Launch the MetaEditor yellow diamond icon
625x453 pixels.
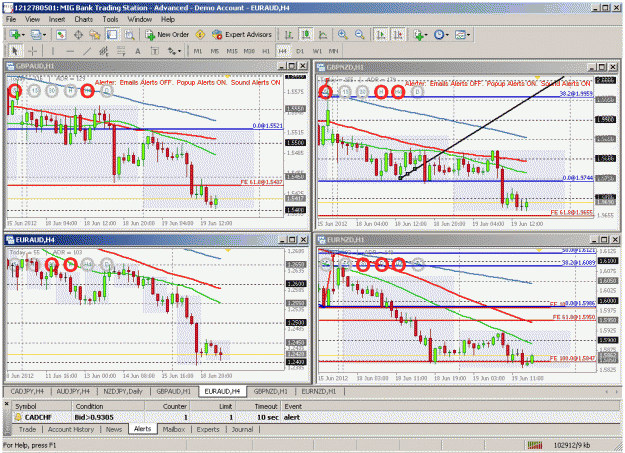tap(200, 35)
